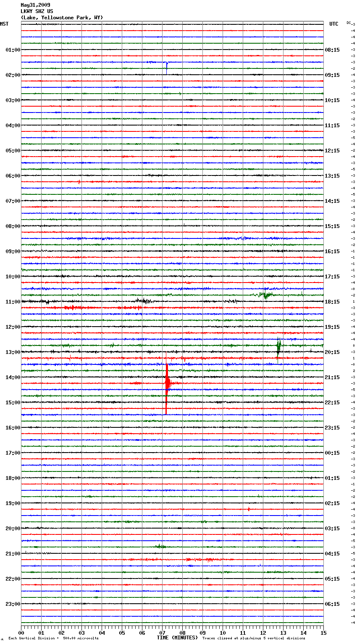
Task: Click the 15 minute tick label
Action: (323, 633)
